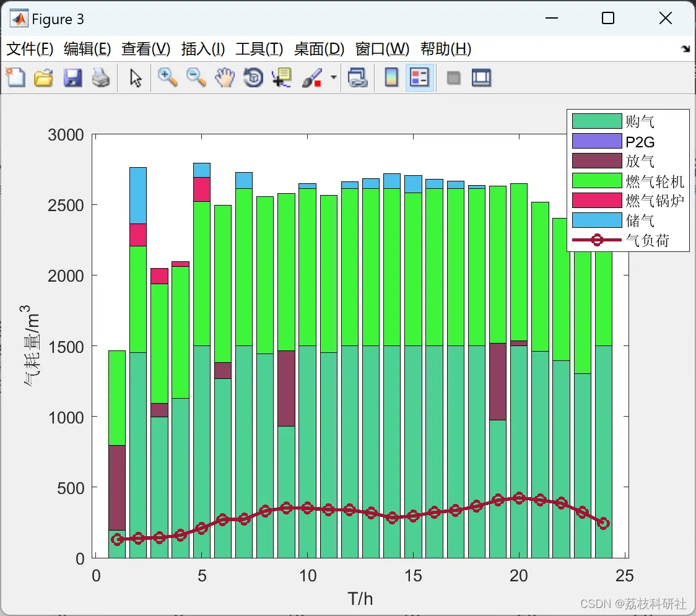Expand the Brush tool color dropdown arrow
The width and height of the screenshot is (696, 616).
point(333,77)
